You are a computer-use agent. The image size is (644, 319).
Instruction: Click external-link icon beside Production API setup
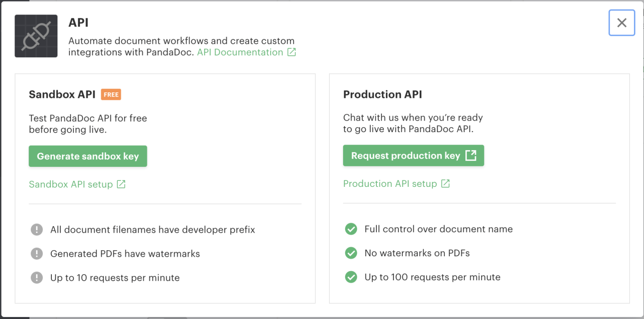[445, 183]
